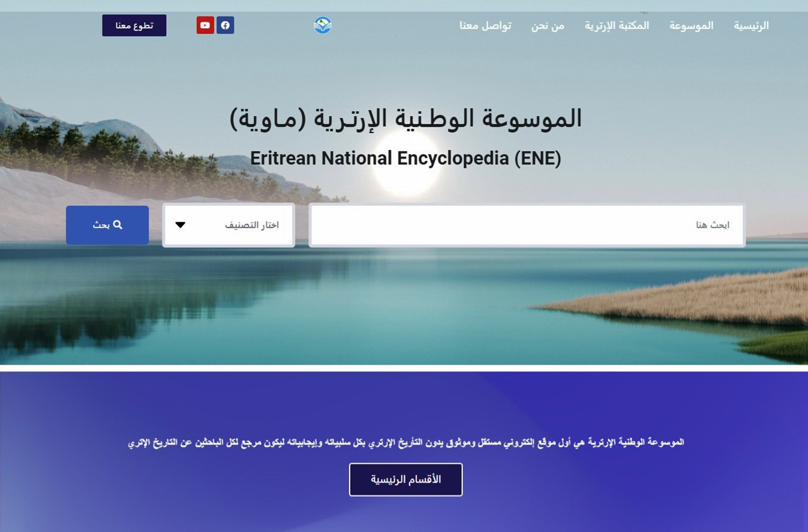Click the dropdown arrow in اختار التصنيف
808x532 pixels.
coord(180,225)
